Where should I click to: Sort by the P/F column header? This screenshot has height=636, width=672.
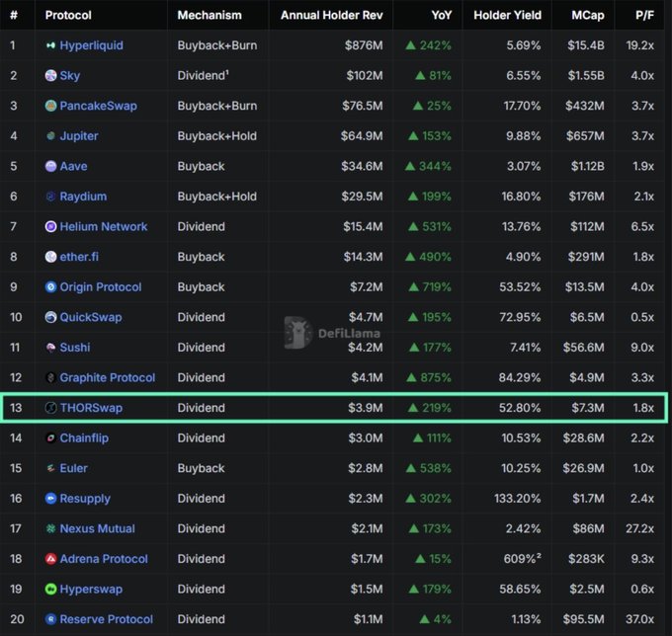(x=644, y=16)
